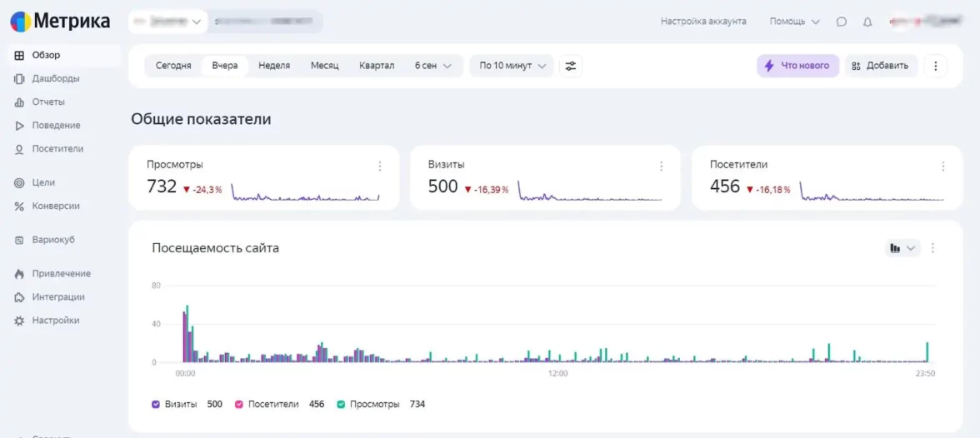Expand the 6 сен date dropdown
The width and height of the screenshot is (980, 438).
(433, 66)
